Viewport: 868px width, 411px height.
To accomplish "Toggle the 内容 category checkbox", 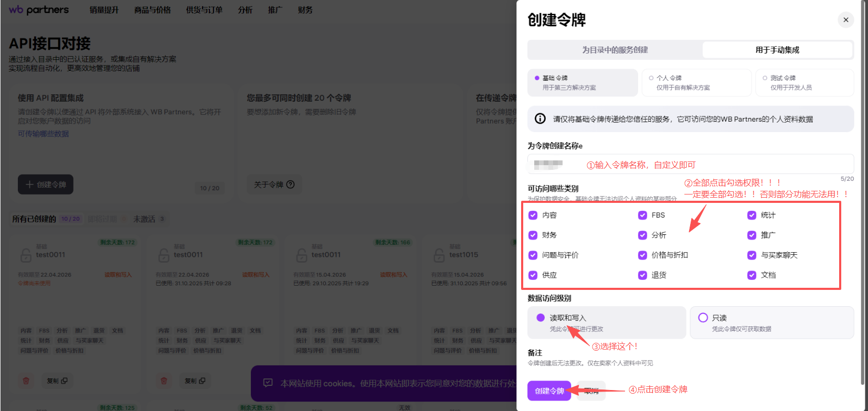I will click(533, 215).
